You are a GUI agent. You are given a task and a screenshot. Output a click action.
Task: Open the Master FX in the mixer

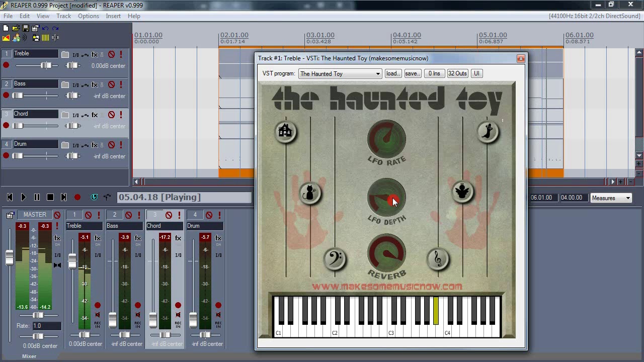pos(57,238)
